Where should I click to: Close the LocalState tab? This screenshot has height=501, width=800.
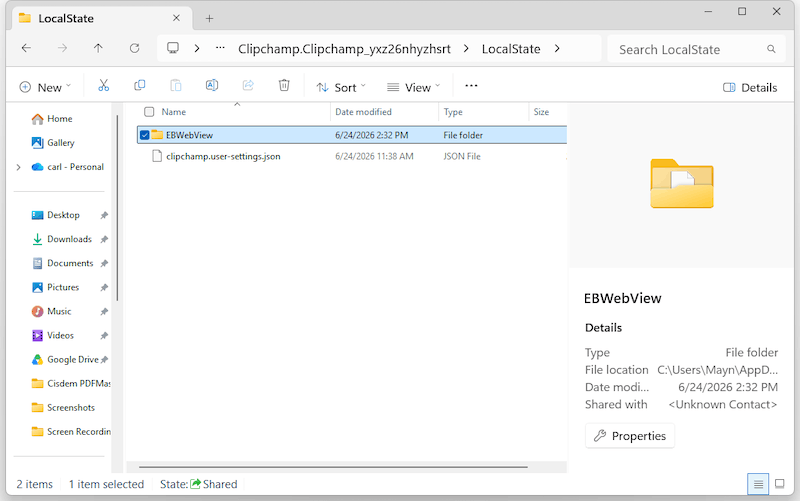point(176,18)
